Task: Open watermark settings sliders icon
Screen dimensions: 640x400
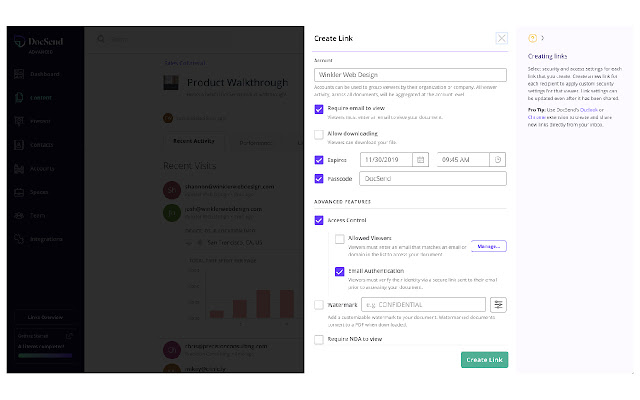Action: [498, 305]
